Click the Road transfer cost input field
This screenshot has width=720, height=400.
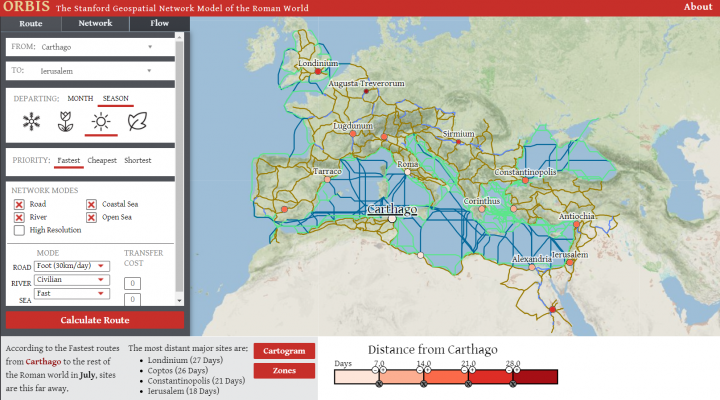point(132,283)
